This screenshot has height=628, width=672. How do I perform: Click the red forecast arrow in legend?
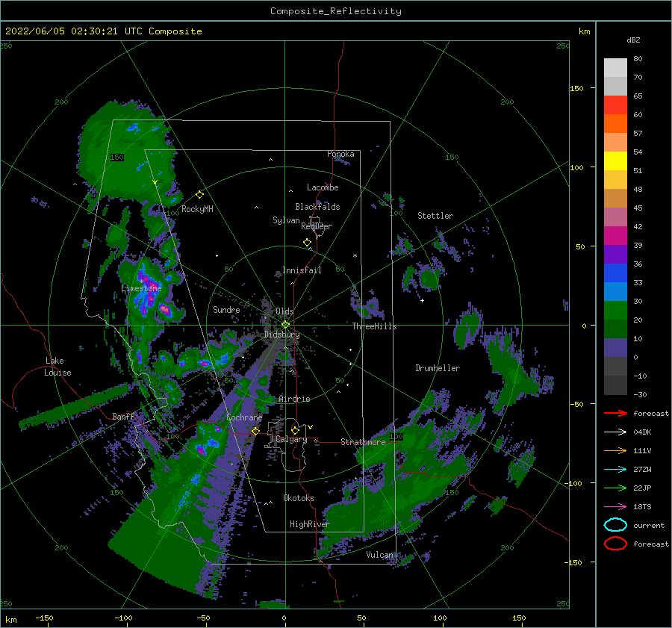(615, 413)
